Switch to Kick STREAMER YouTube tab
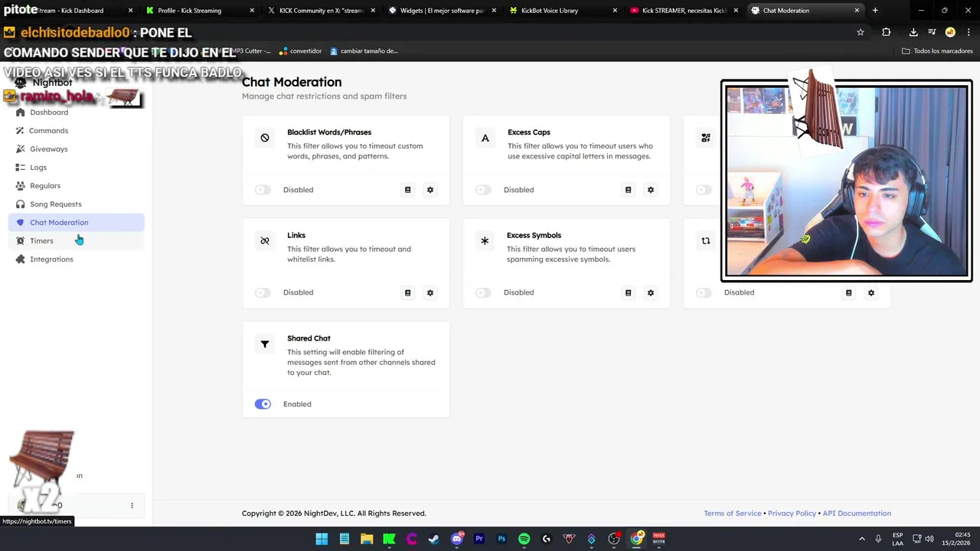This screenshot has height=551, width=980. [684, 11]
